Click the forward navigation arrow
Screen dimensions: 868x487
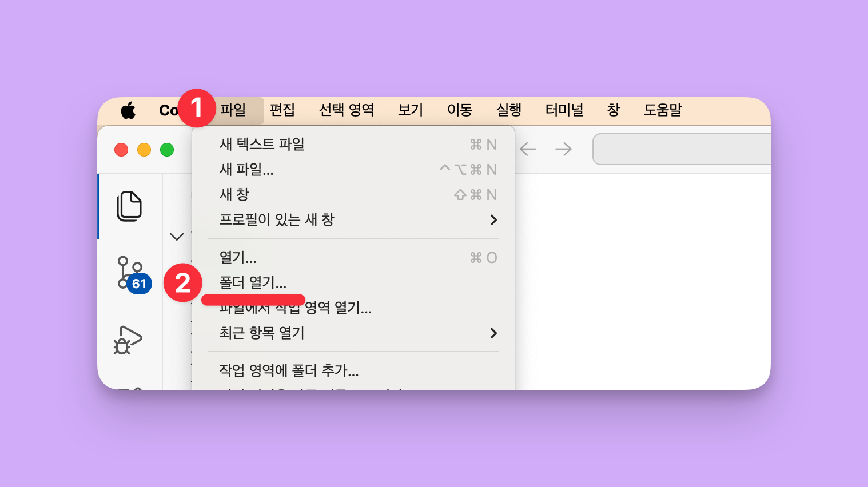click(x=563, y=150)
